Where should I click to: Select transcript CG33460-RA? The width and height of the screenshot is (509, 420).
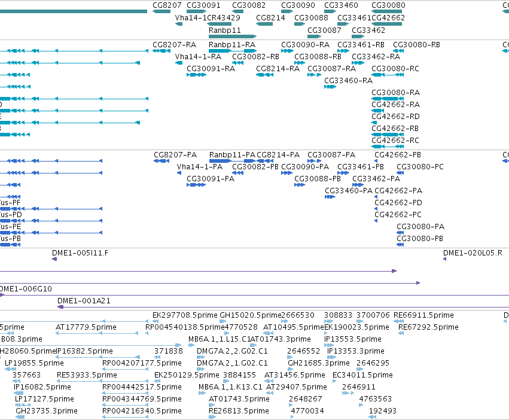tap(330, 87)
